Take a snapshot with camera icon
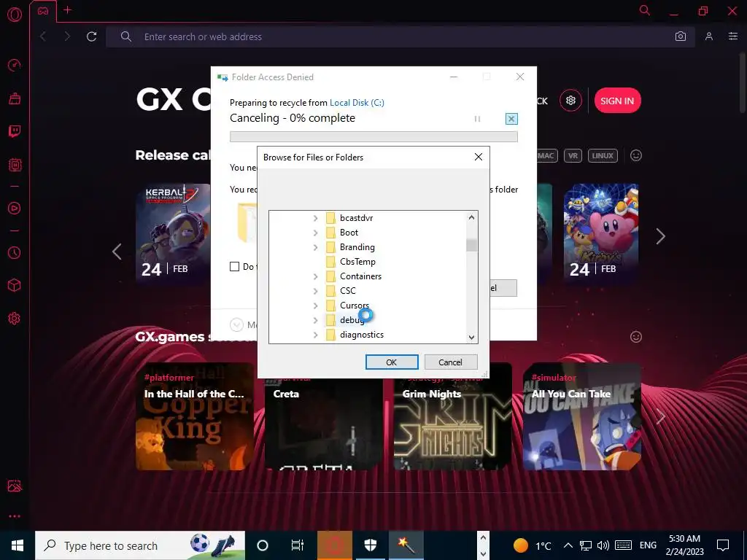 point(681,36)
